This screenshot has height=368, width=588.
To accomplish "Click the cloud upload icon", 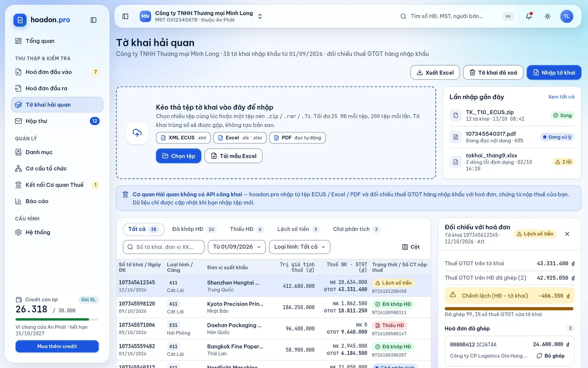I will 137,133.
